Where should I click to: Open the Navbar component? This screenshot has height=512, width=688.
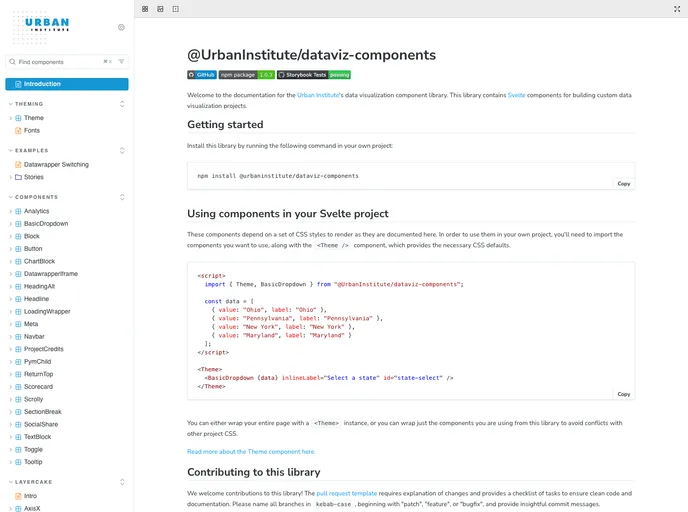point(34,337)
